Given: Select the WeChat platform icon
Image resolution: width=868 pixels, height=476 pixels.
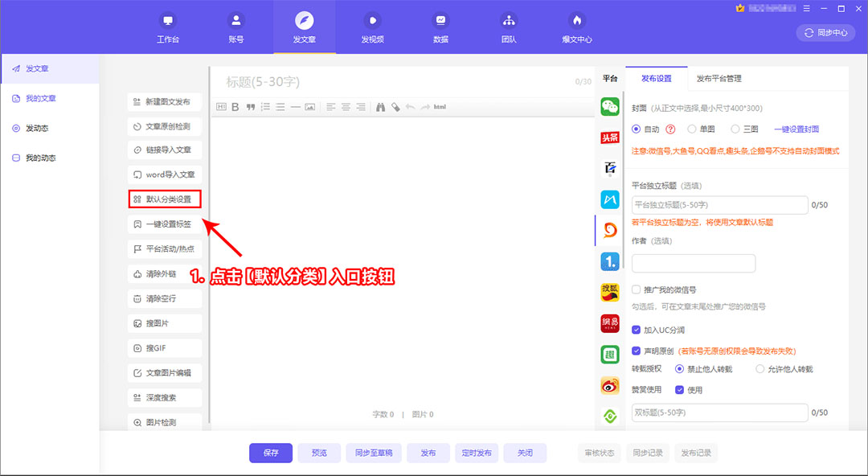Looking at the screenshot, I should coord(609,105).
